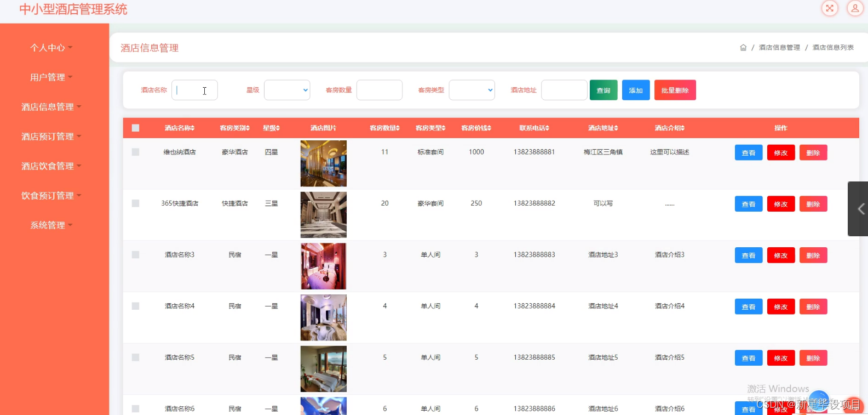Click the fullscreen toggle icon in header
This screenshot has width=868, height=415.
click(x=830, y=8)
